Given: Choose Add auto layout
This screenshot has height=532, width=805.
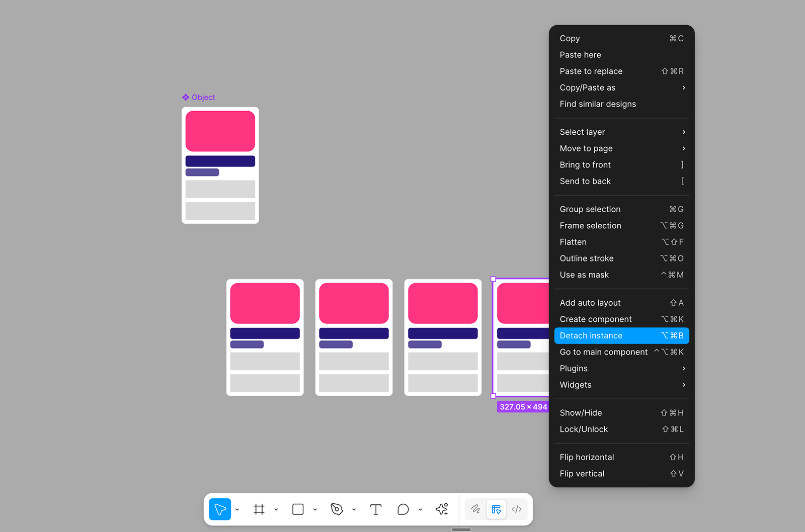Looking at the screenshot, I should point(621,303).
